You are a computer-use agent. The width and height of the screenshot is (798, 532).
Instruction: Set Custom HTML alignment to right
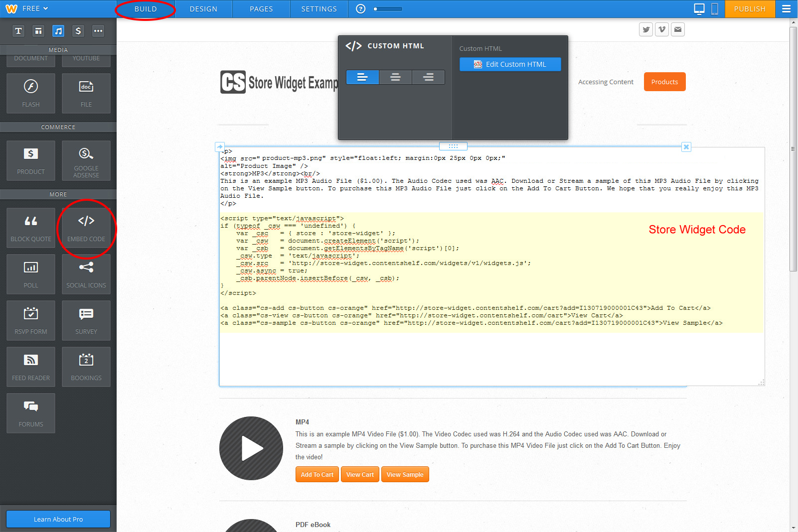coord(428,77)
